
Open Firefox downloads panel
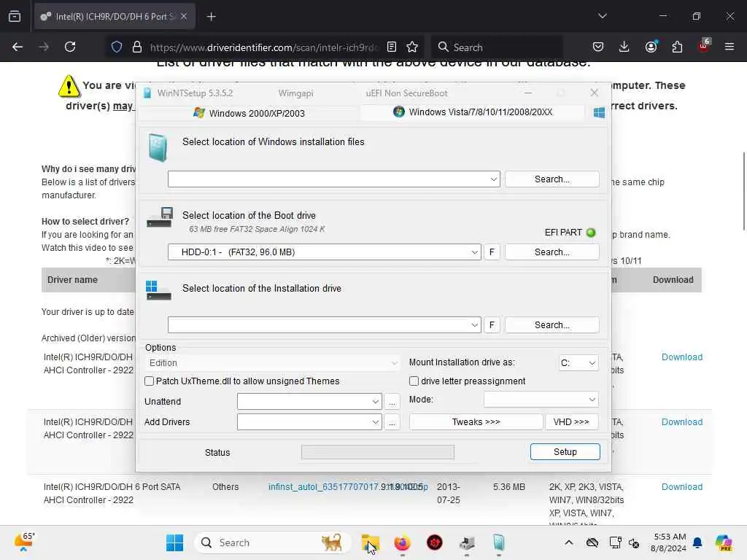(624, 47)
